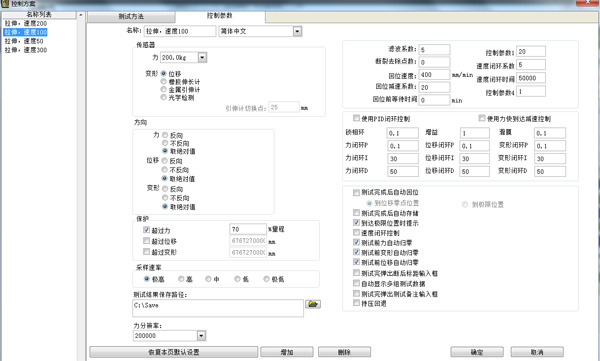
Task: Click the folder browse icon beside C:\Save
Action: click(x=313, y=304)
